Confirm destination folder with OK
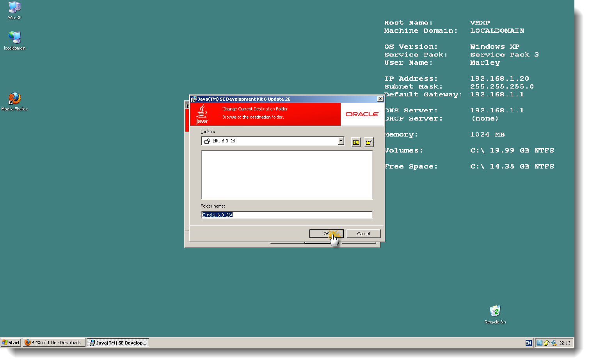 pos(326,233)
